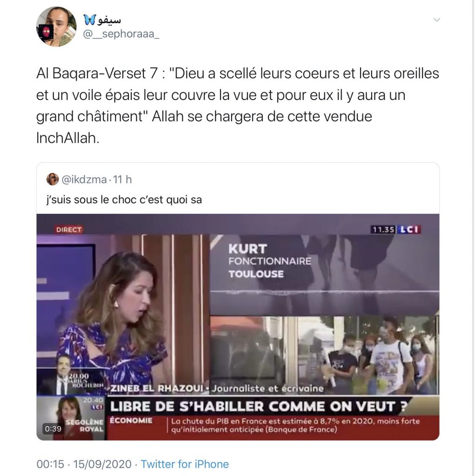
Task: Click the 11.35 clock in video
Action: point(383,229)
